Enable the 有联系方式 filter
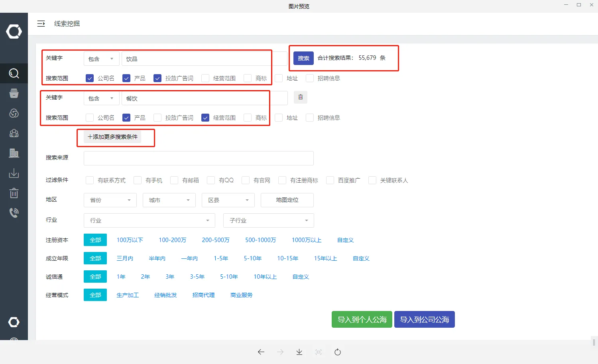Screen dimensions: 598x364 [90, 180]
